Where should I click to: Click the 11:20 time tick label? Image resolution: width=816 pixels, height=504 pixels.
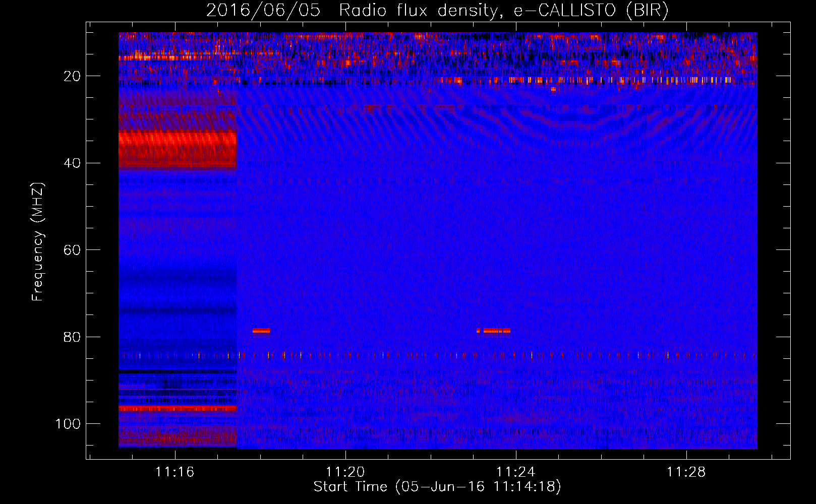(x=345, y=472)
